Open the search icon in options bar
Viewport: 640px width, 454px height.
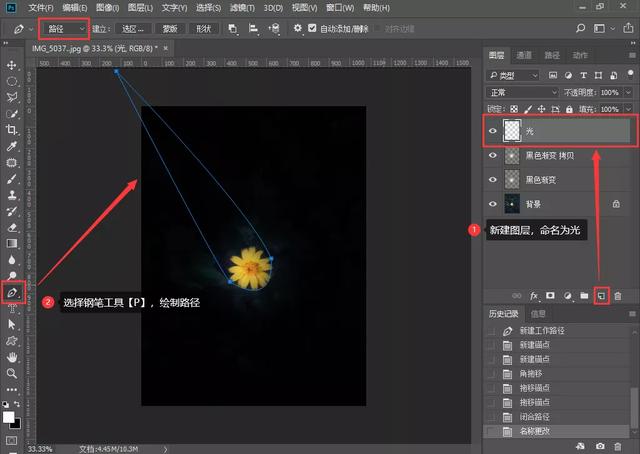580,28
